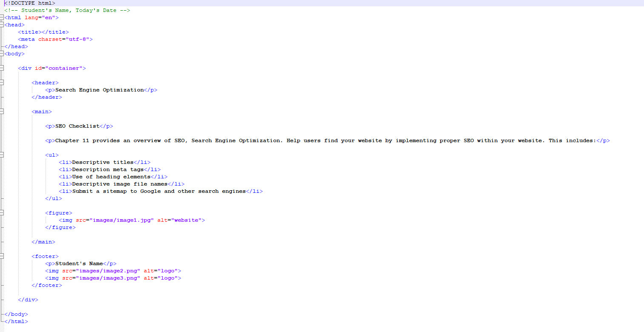This screenshot has height=332, width=644.
Task: Collapse the <head> section fold marker
Action: click(2, 25)
